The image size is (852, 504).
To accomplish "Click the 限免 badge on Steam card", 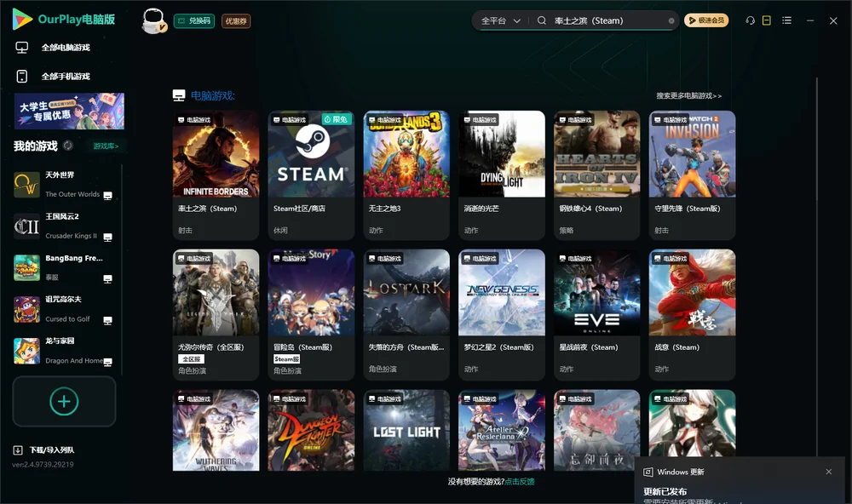I will (336, 119).
